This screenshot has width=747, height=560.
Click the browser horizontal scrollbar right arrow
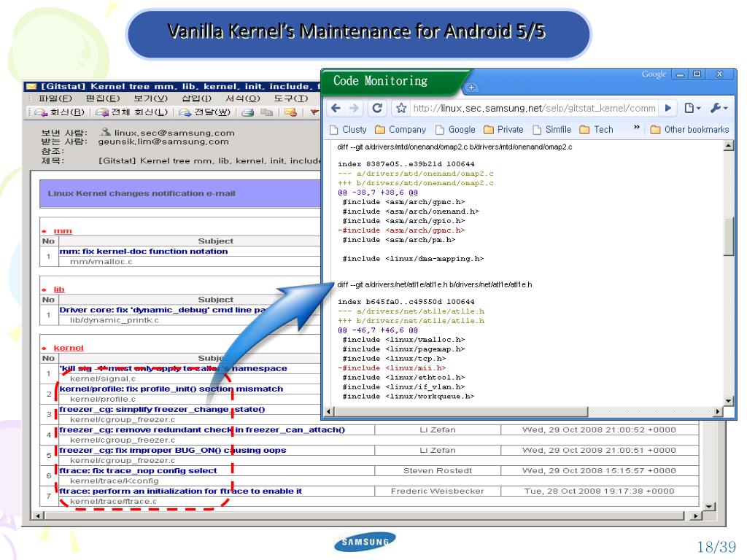(719, 411)
